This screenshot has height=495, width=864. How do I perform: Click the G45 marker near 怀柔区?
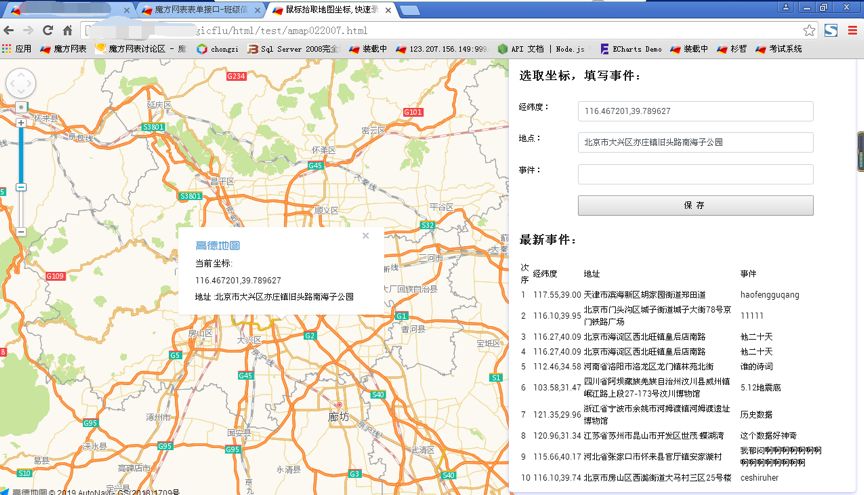(315, 165)
